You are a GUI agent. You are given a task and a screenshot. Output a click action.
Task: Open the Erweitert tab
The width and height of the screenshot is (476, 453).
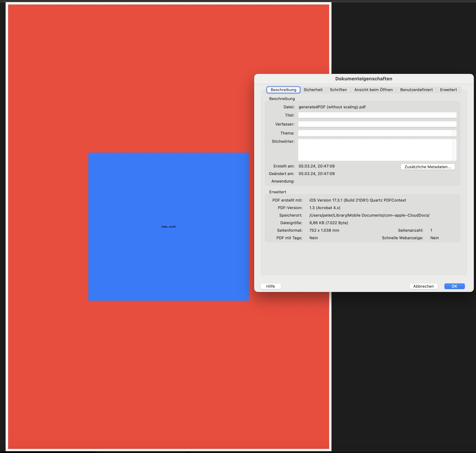[x=448, y=90]
